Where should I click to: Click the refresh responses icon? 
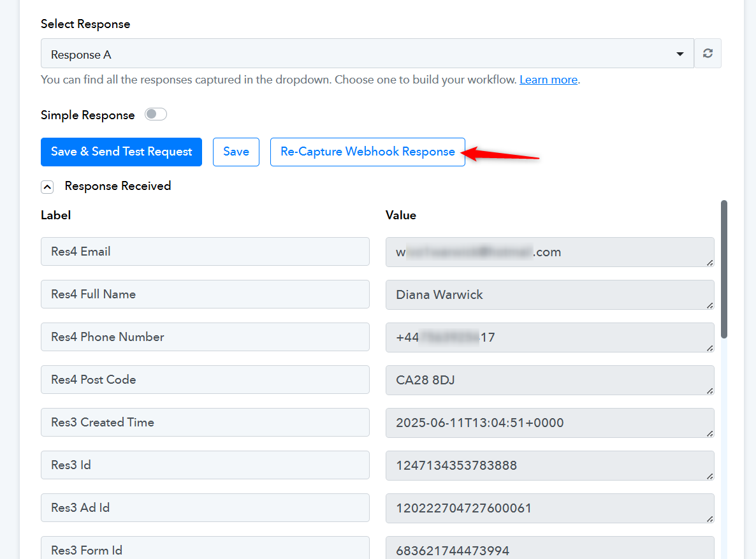click(708, 53)
